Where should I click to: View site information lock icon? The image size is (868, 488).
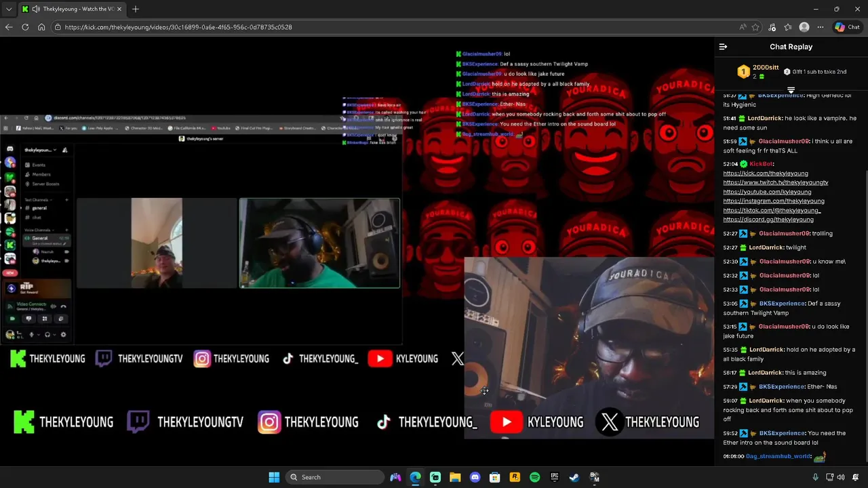point(58,27)
